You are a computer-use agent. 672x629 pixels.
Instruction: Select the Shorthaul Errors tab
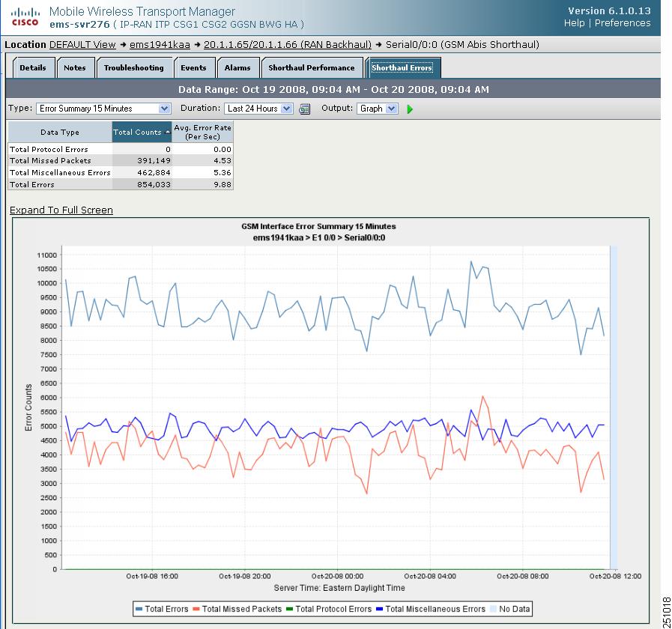pos(402,67)
